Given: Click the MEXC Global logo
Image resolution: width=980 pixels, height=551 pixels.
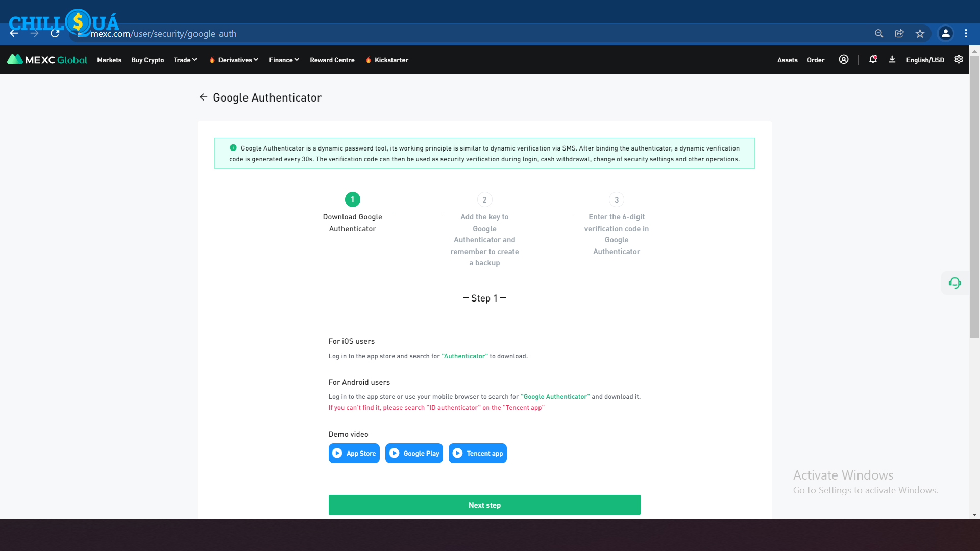Looking at the screenshot, I should pos(47,60).
